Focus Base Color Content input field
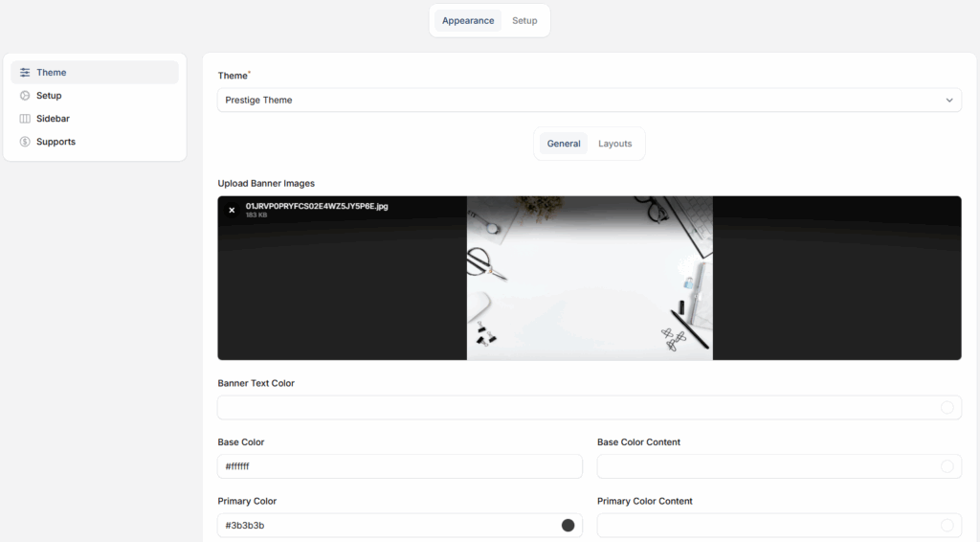The height and width of the screenshot is (542, 980). (x=779, y=466)
